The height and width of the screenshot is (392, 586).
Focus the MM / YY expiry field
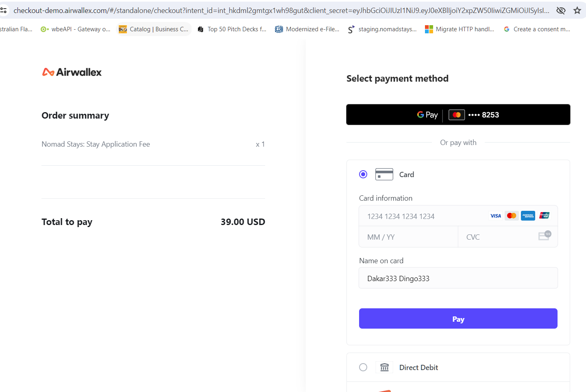[x=408, y=237]
